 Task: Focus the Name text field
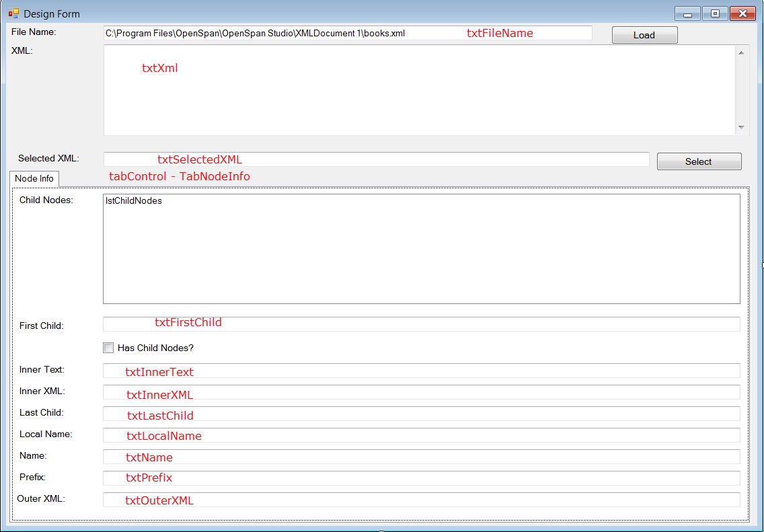click(421, 457)
